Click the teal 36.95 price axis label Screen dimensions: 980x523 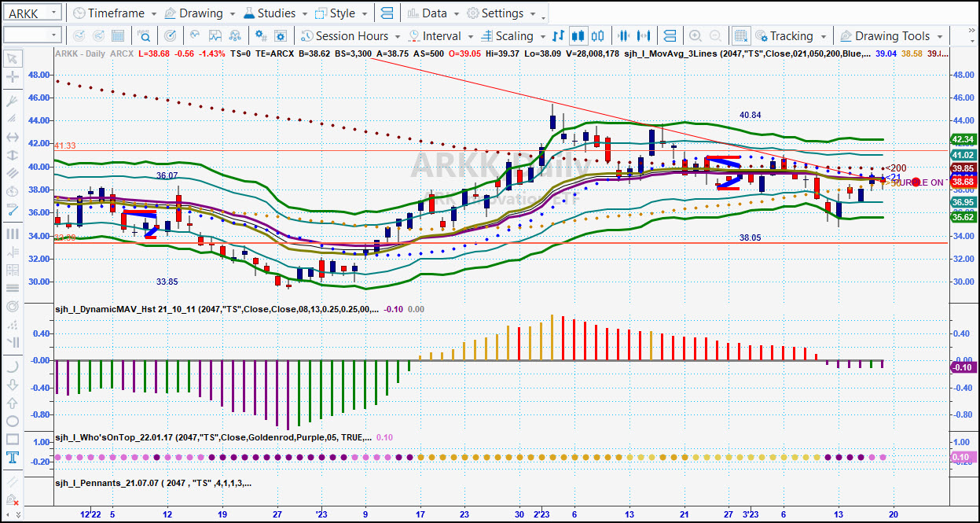pos(962,202)
